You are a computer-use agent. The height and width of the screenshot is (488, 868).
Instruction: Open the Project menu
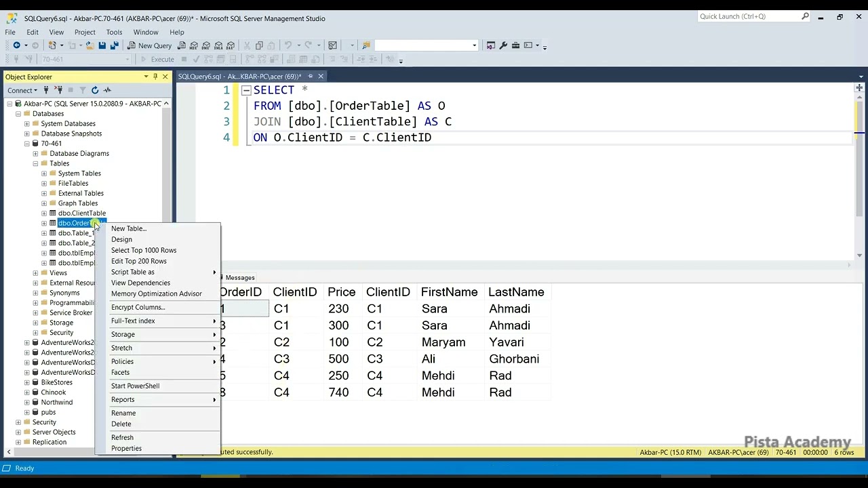[85, 32]
